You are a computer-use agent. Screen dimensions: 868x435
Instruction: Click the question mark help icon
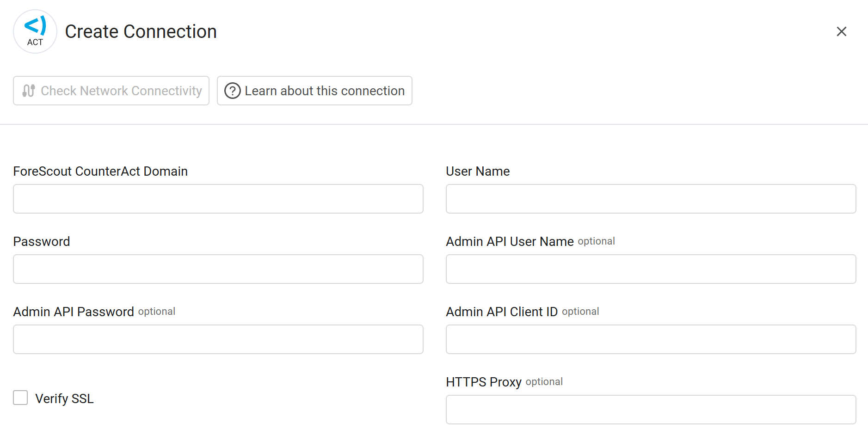point(232,91)
